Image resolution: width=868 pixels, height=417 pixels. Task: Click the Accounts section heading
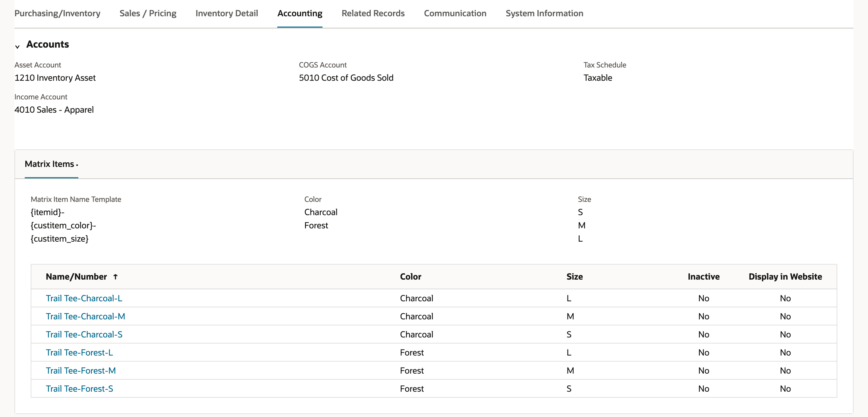point(48,44)
